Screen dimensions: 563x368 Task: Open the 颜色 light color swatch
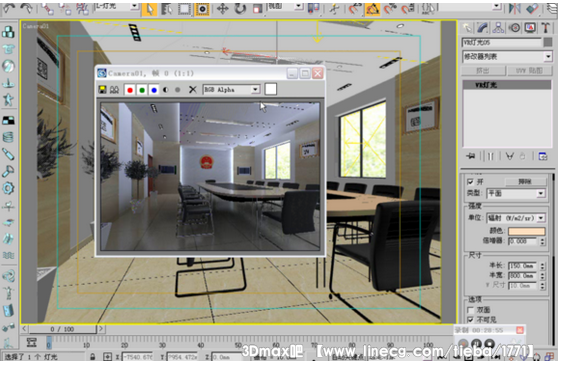click(526, 230)
